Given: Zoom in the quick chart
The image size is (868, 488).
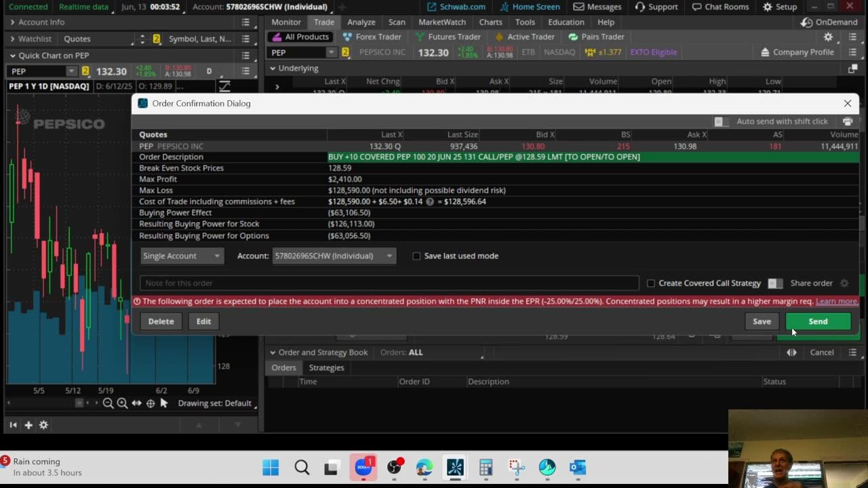Looking at the screenshot, I should 122,403.
